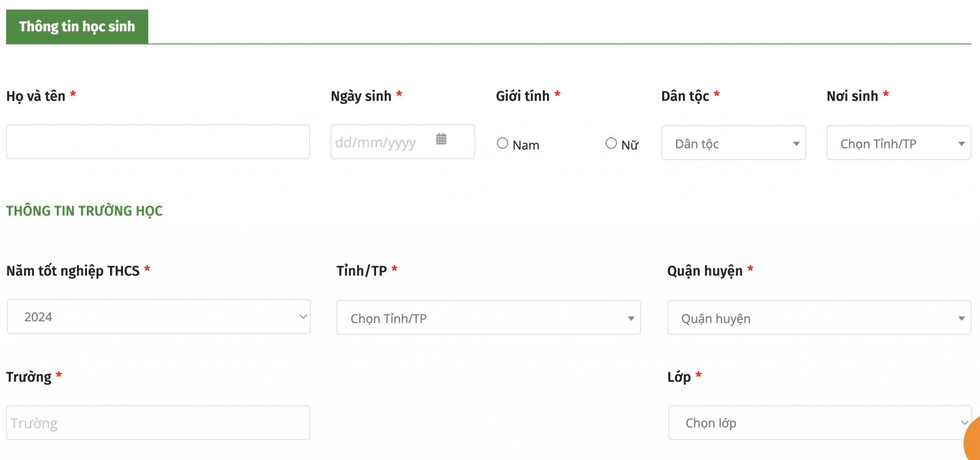Select the Nữ gender radio button
This screenshot has height=460, width=980.
(x=611, y=143)
